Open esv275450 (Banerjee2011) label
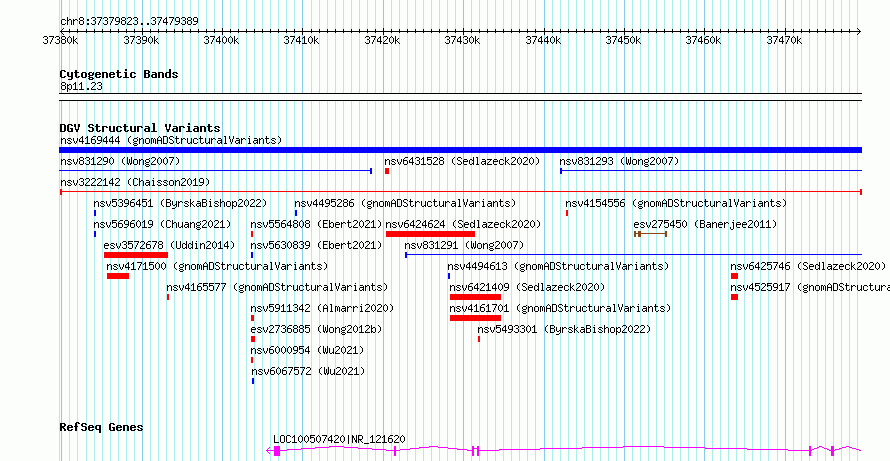 (705, 224)
